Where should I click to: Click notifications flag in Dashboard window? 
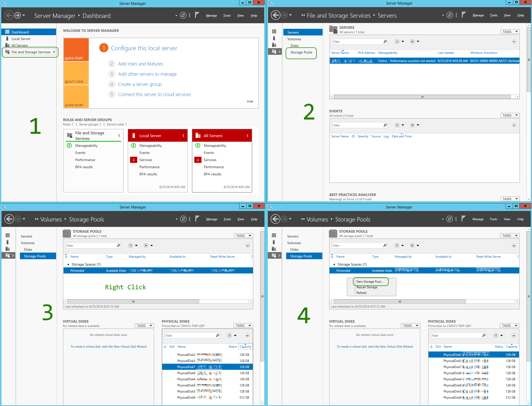(x=197, y=15)
